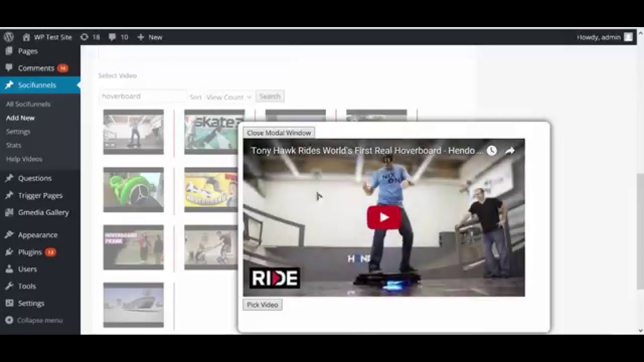Click the Plugins plug icon
Image resolution: width=644 pixels, height=362 pixels.
coord(9,252)
